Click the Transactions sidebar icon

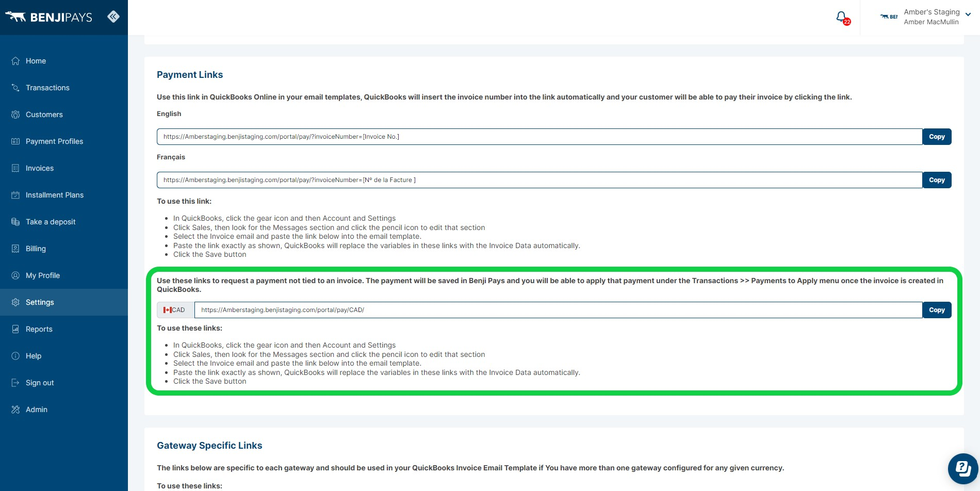tap(15, 88)
